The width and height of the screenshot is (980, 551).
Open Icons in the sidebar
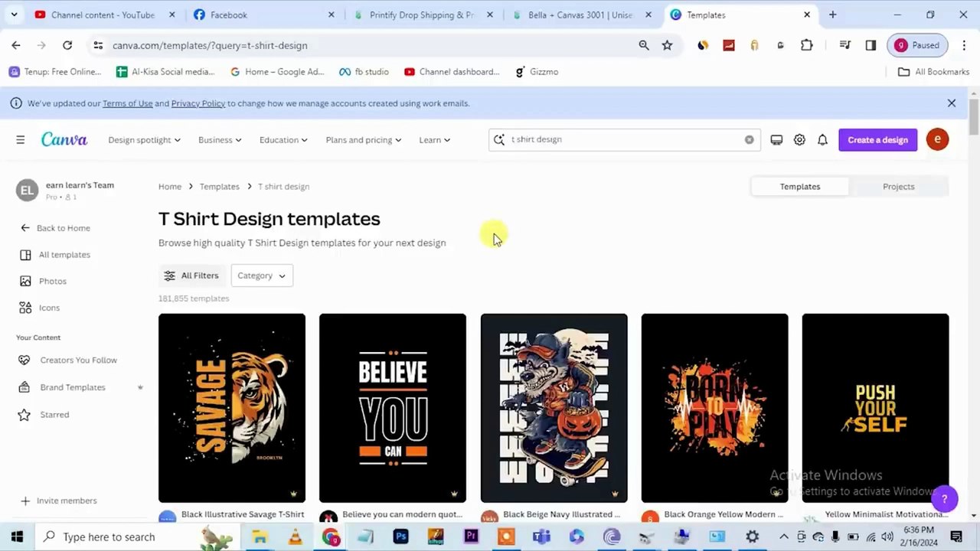click(40, 308)
